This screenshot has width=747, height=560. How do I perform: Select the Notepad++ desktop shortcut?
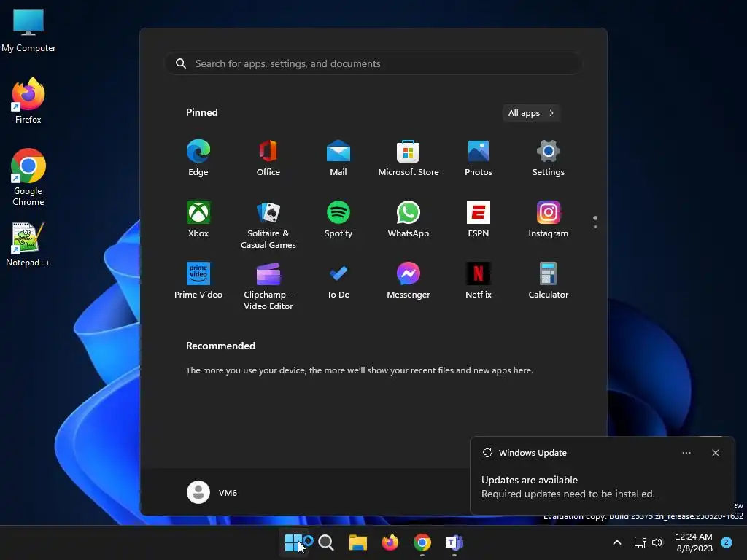(x=28, y=244)
